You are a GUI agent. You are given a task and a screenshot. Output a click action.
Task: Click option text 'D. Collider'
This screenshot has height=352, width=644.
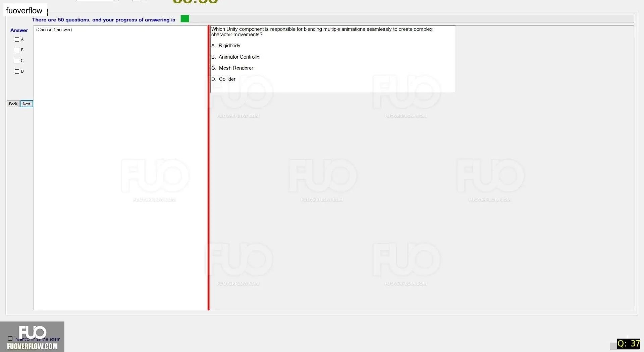click(x=223, y=79)
